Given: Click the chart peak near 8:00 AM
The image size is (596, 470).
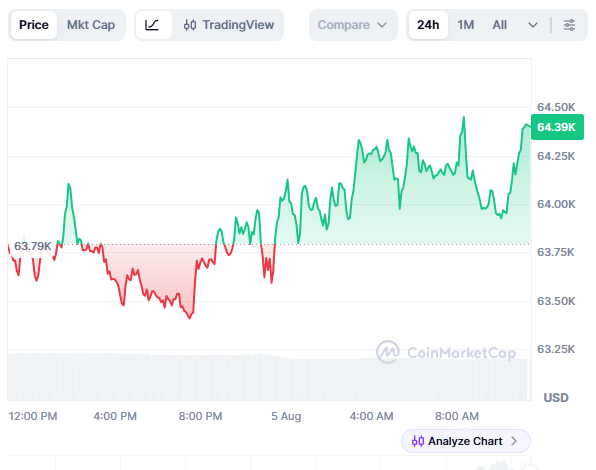Looking at the screenshot, I should click(464, 118).
